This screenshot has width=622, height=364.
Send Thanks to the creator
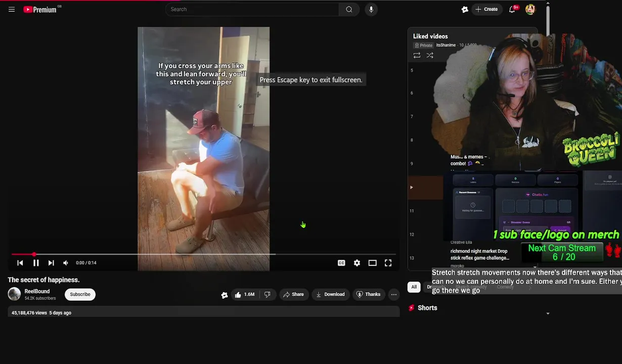click(369, 294)
